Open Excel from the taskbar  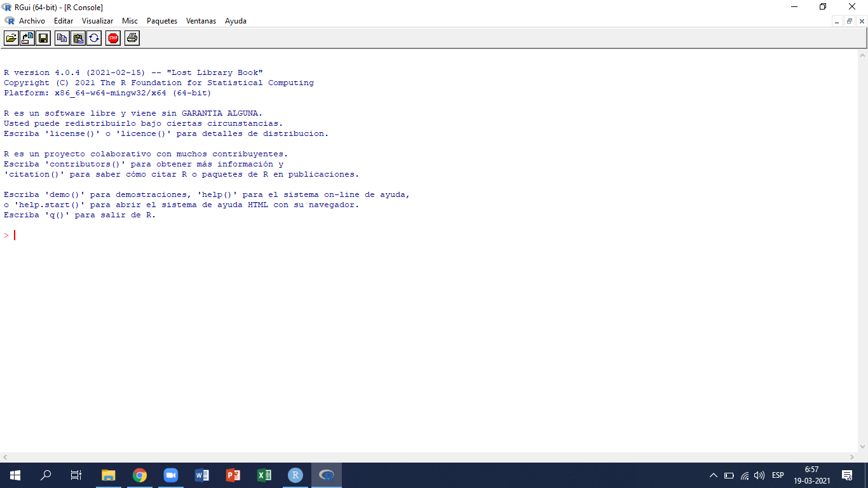264,475
